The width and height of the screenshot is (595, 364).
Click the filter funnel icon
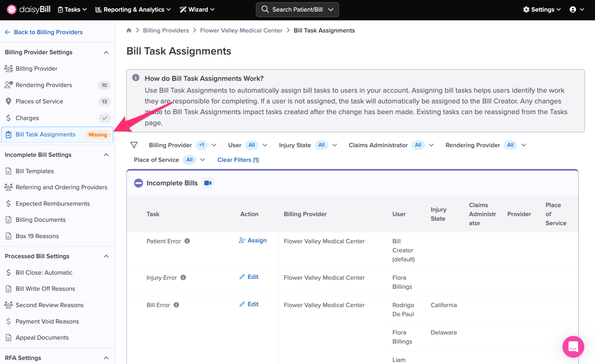(134, 145)
